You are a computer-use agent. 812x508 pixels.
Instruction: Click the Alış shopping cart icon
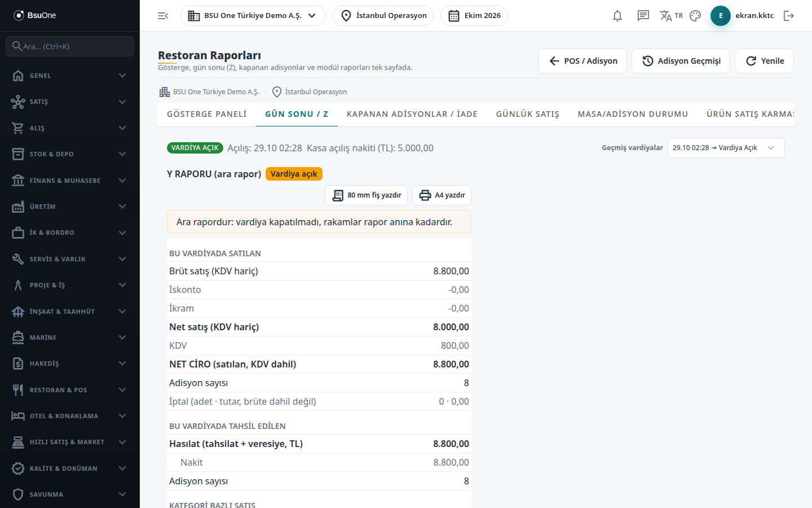point(18,128)
